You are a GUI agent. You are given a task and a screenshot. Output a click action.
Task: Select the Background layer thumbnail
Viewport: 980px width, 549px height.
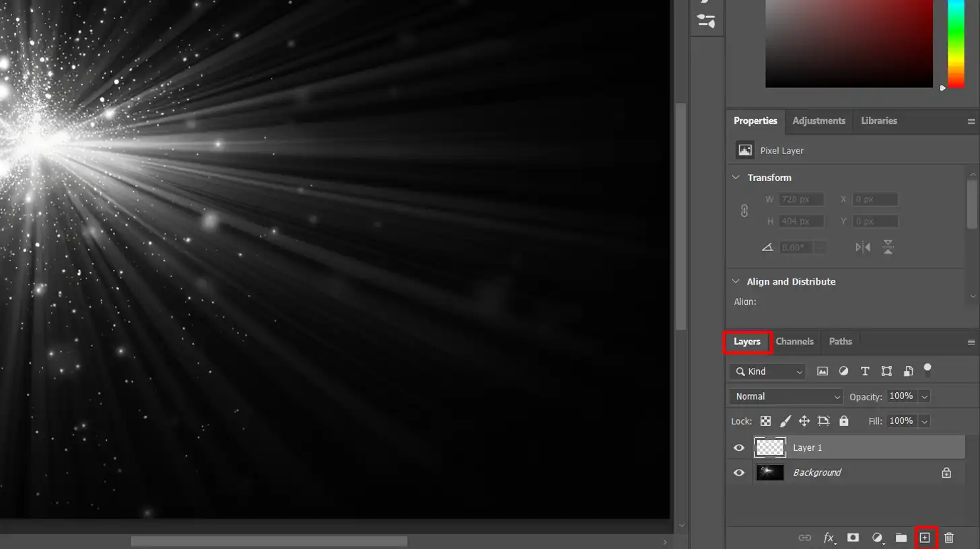click(x=770, y=472)
